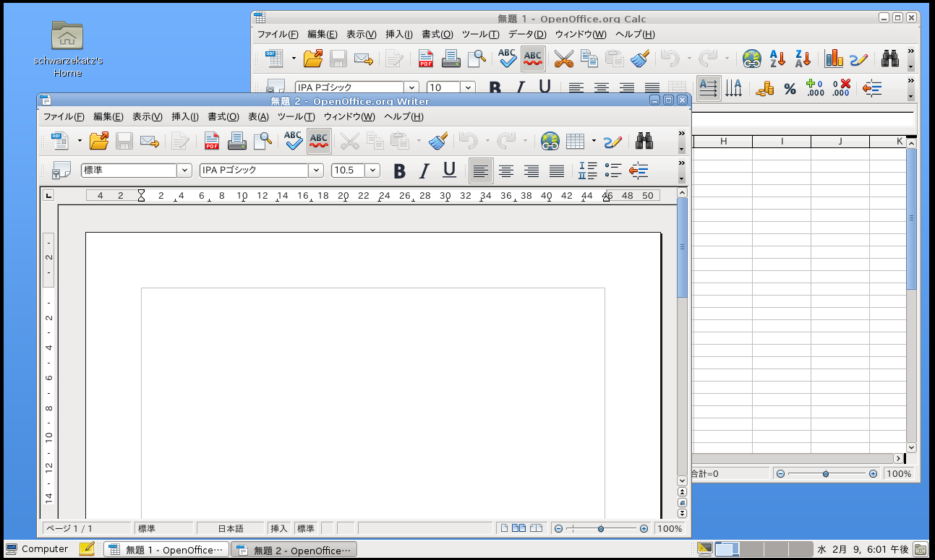Click Currency format icon in Calc

(764, 88)
